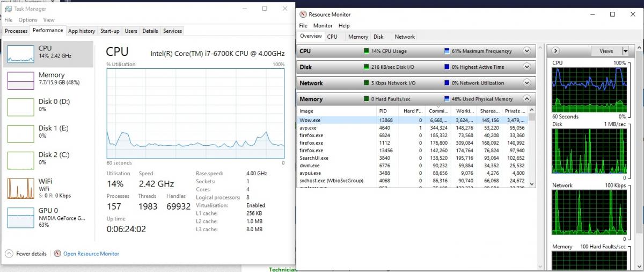Collapse the Memory section chevron
Image resolution: width=644 pixels, height=272 pixels.
tap(526, 99)
